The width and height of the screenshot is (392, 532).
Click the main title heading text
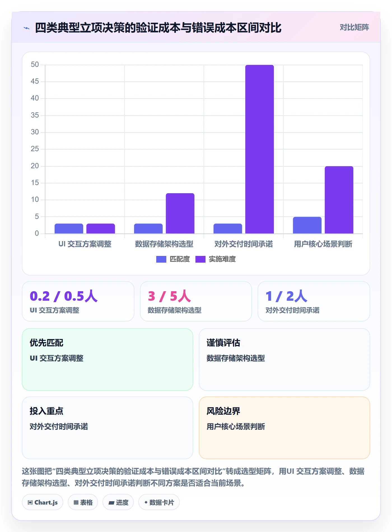[x=158, y=28]
